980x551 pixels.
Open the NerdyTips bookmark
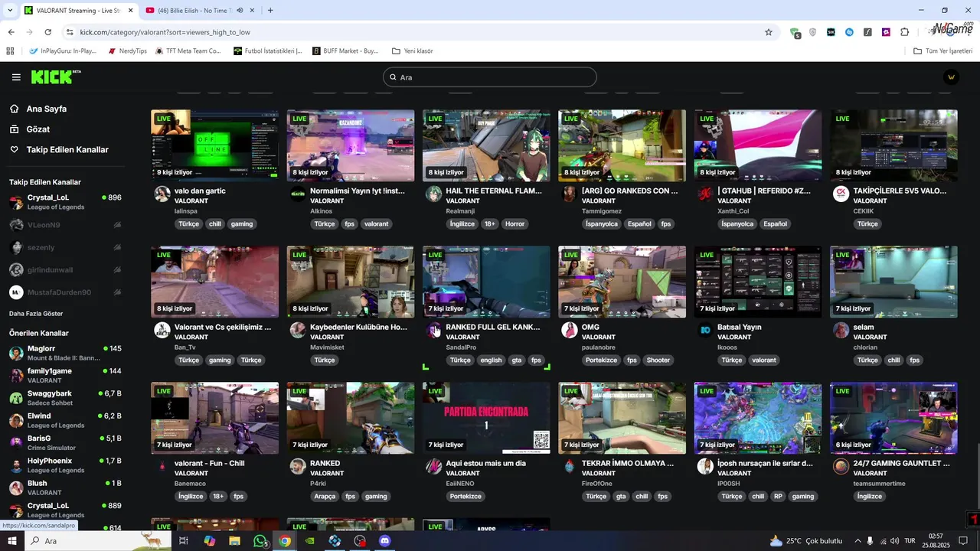[x=127, y=51]
